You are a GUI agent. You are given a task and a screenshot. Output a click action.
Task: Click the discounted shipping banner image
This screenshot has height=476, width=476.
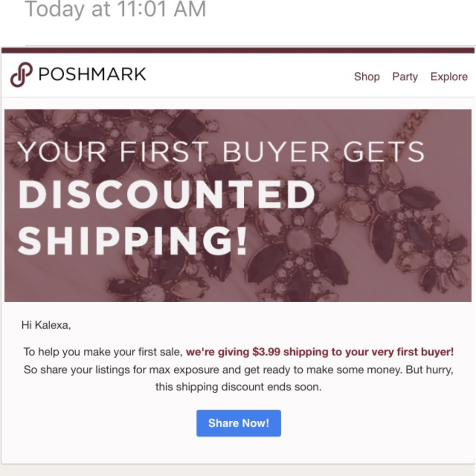[x=238, y=205]
